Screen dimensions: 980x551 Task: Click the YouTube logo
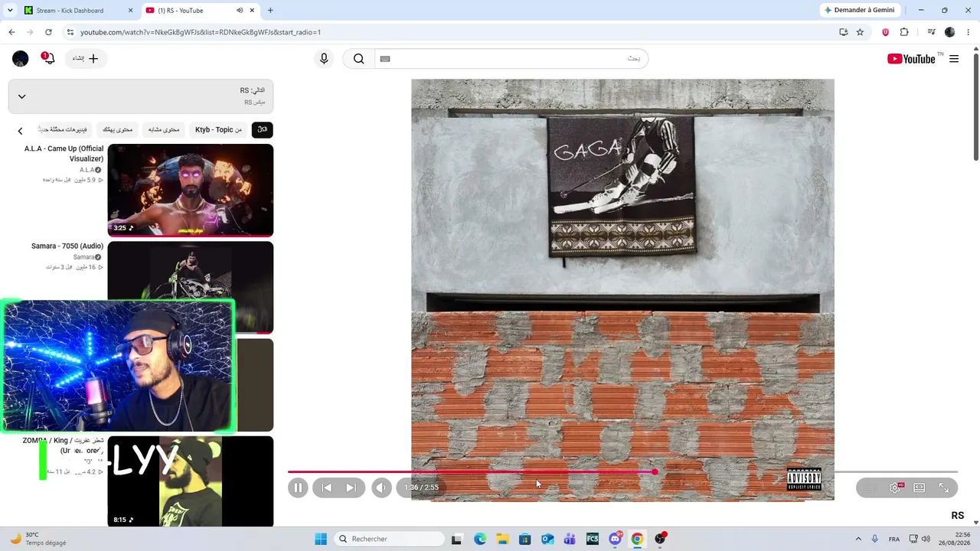(911, 59)
